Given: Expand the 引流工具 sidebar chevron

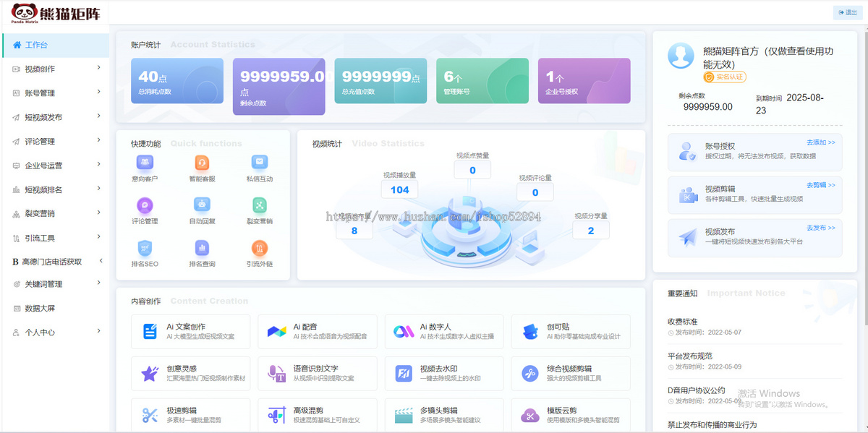Looking at the screenshot, I should (x=98, y=236).
